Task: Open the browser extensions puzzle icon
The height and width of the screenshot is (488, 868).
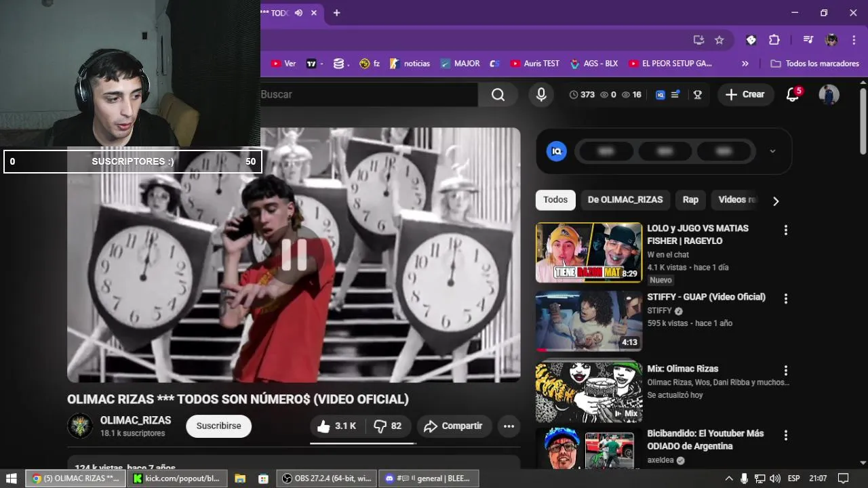Action: click(x=774, y=40)
